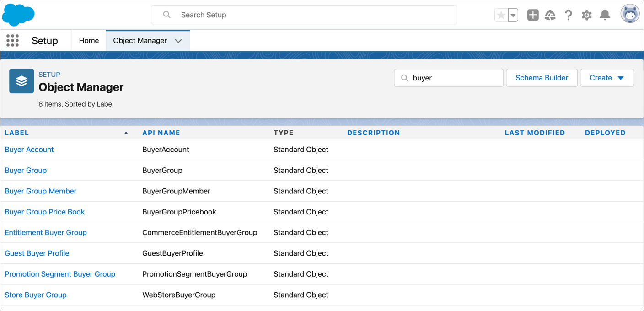
Task: Click the API name BuyerGroupPricebook
Action: coord(179,212)
